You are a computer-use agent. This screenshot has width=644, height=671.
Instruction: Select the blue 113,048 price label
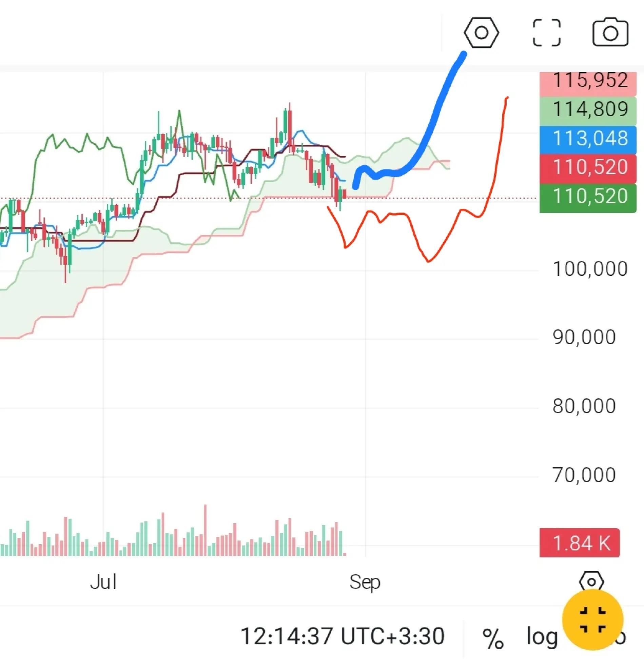point(588,139)
